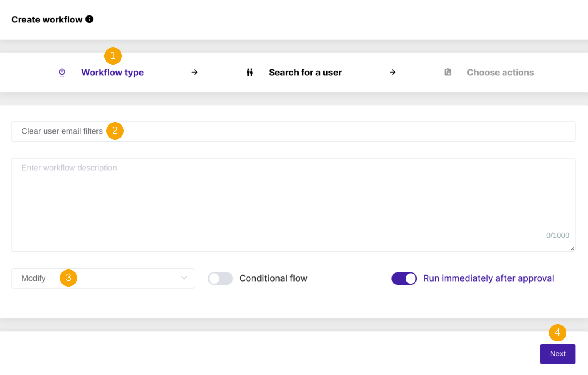Screen dimensions: 588x375
Task: Select the Workflow type step
Action: click(x=112, y=72)
